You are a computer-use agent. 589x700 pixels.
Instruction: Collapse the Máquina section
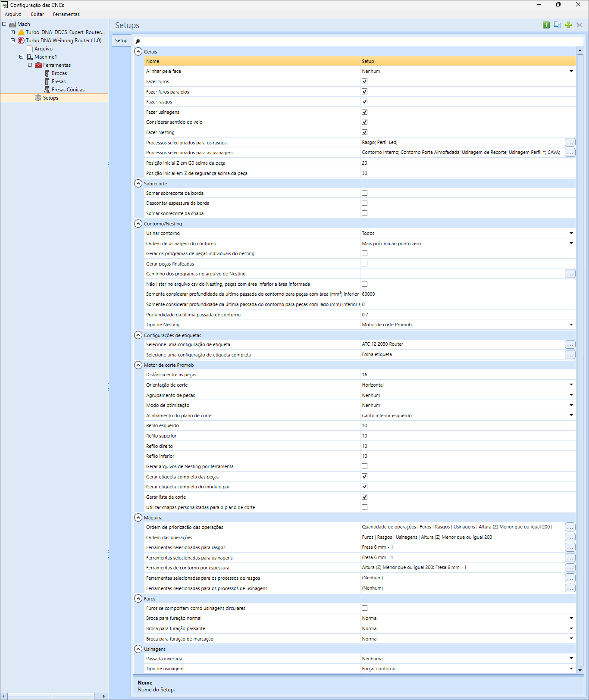[138, 518]
